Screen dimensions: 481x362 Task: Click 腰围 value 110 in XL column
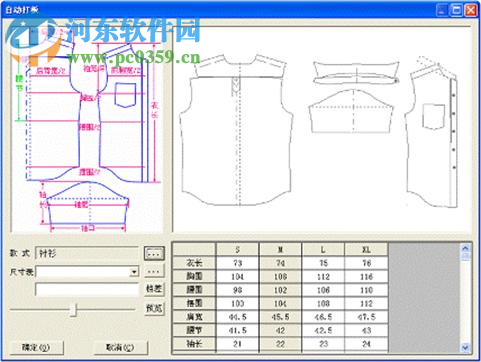coord(366,290)
